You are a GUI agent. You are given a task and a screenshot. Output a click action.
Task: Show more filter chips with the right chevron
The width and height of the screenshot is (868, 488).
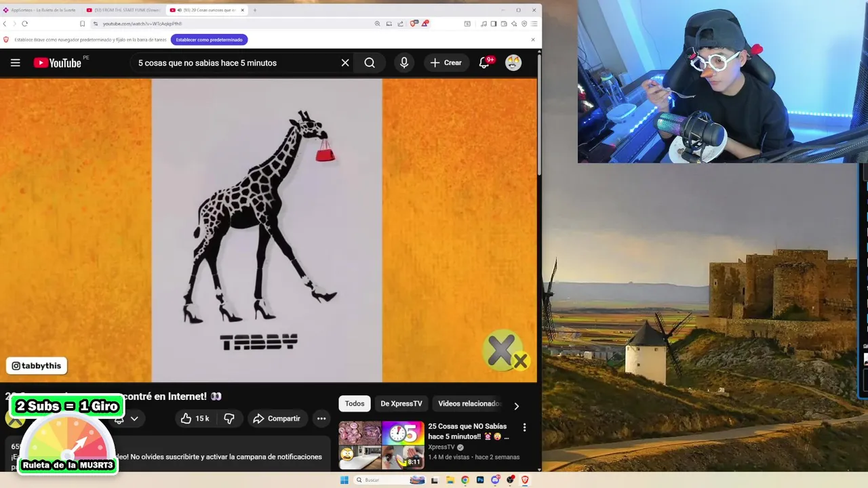pyautogui.click(x=516, y=405)
